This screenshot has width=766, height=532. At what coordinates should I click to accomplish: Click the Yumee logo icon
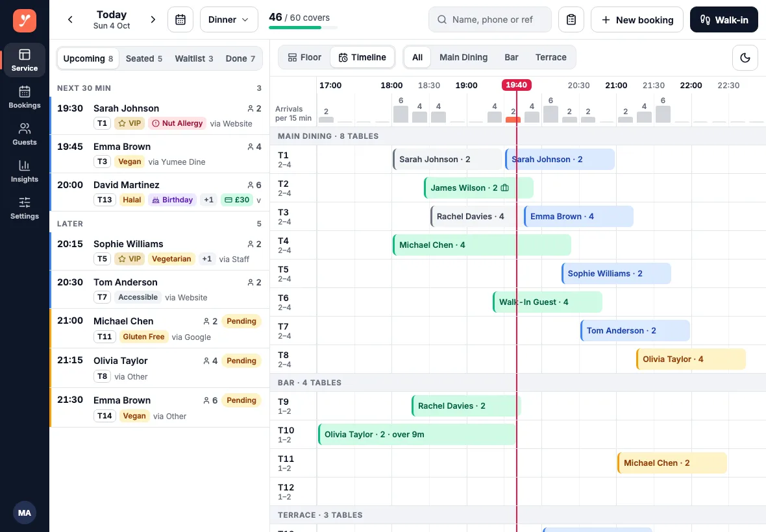click(x=25, y=21)
